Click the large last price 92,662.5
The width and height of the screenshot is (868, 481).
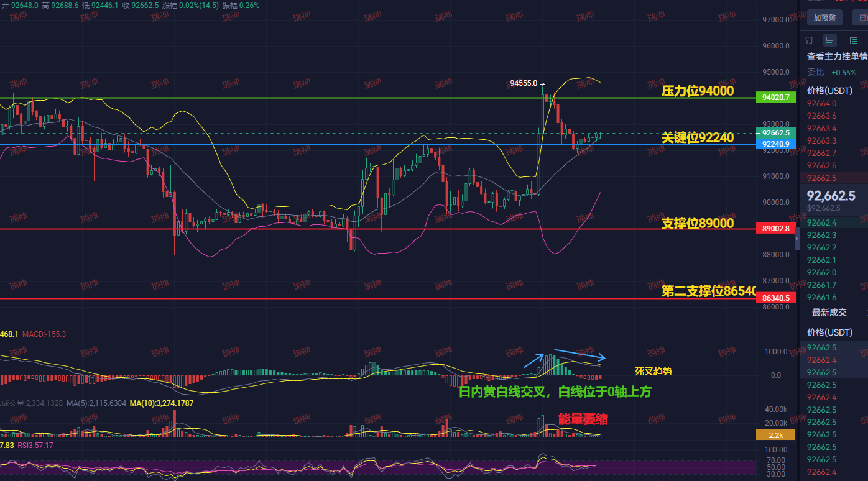pos(831,196)
